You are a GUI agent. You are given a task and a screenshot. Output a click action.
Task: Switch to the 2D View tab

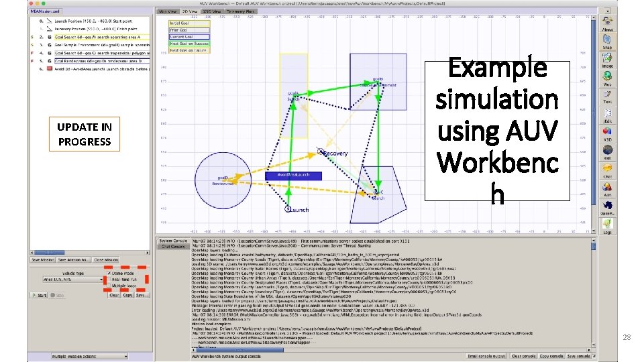pos(190,11)
